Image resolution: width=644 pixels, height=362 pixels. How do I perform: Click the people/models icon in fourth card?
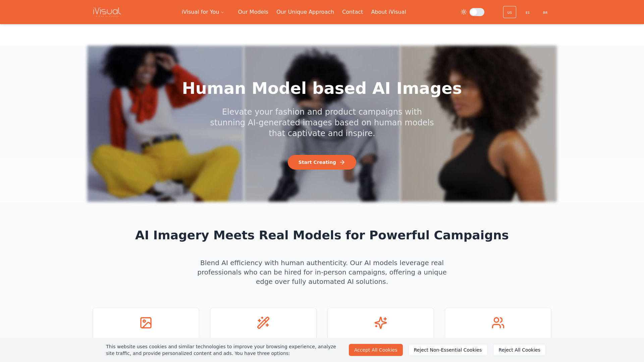(x=498, y=323)
